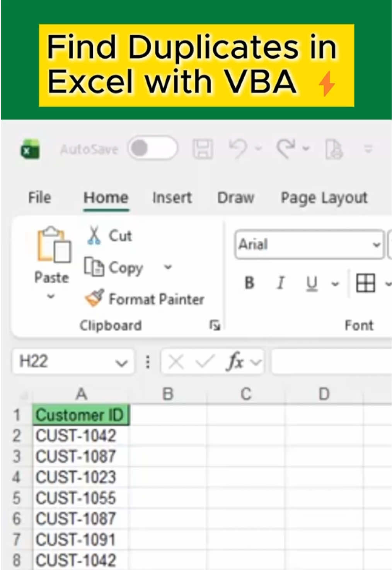Click the Paste clipboard icon

54,245
